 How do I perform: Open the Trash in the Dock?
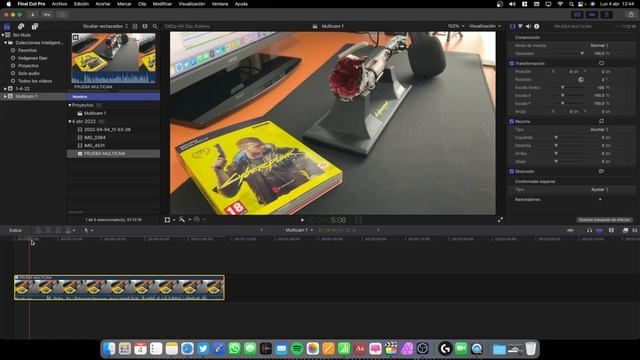click(531, 349)
